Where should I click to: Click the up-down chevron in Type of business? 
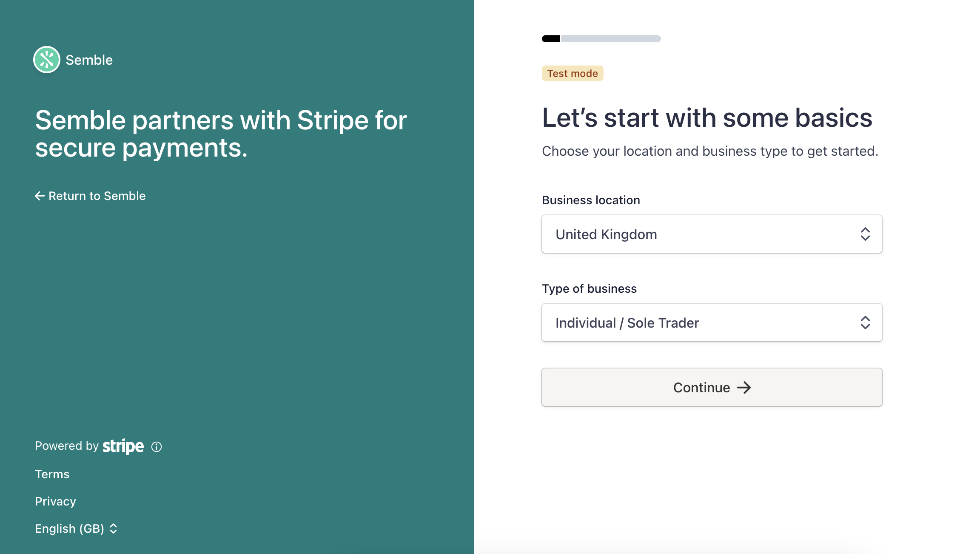(865, 323)
